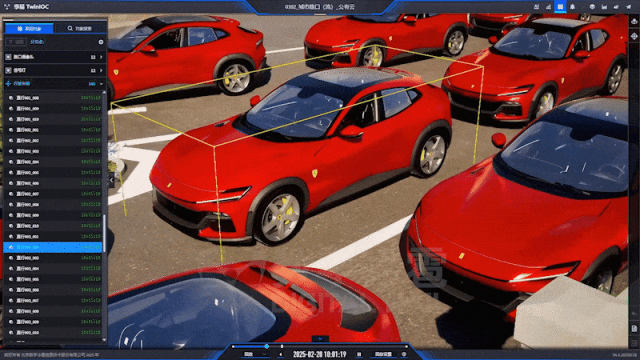The height and width of the screenshot is (360, 640).
Task: Toggle visibility eye of vehicle row 001_009
Action: (11, 109)
